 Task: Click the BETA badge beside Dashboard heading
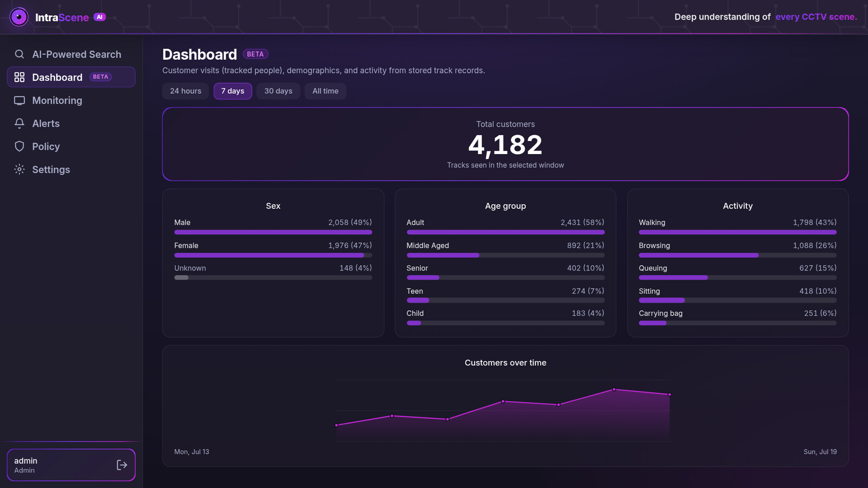pos(256,54)
